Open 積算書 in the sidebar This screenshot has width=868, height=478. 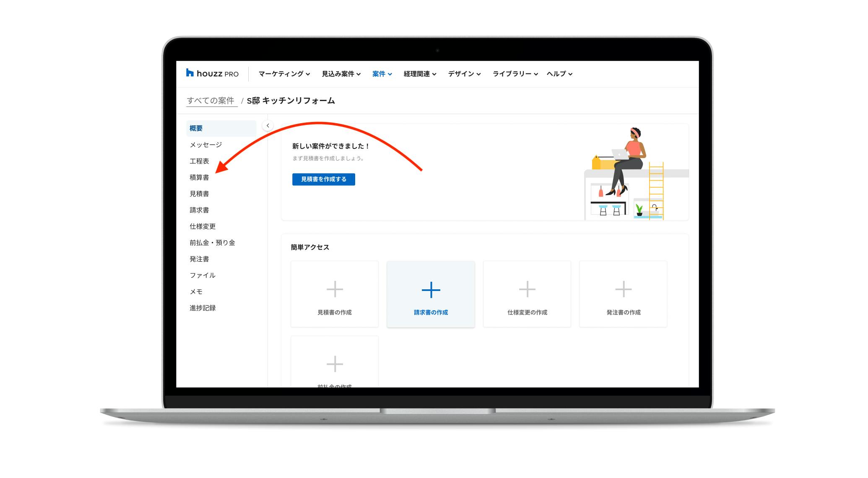199,177
